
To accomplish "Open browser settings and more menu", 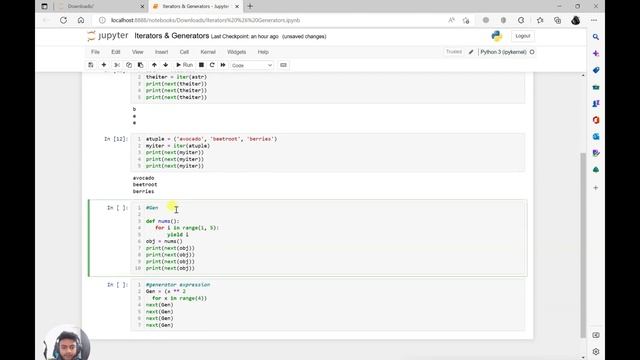I will click(594, 20).
